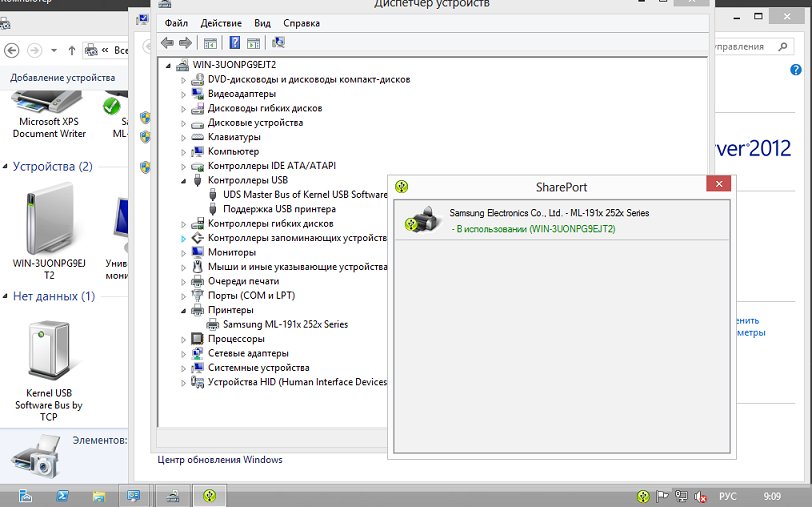Open the Файл menu

176,23
